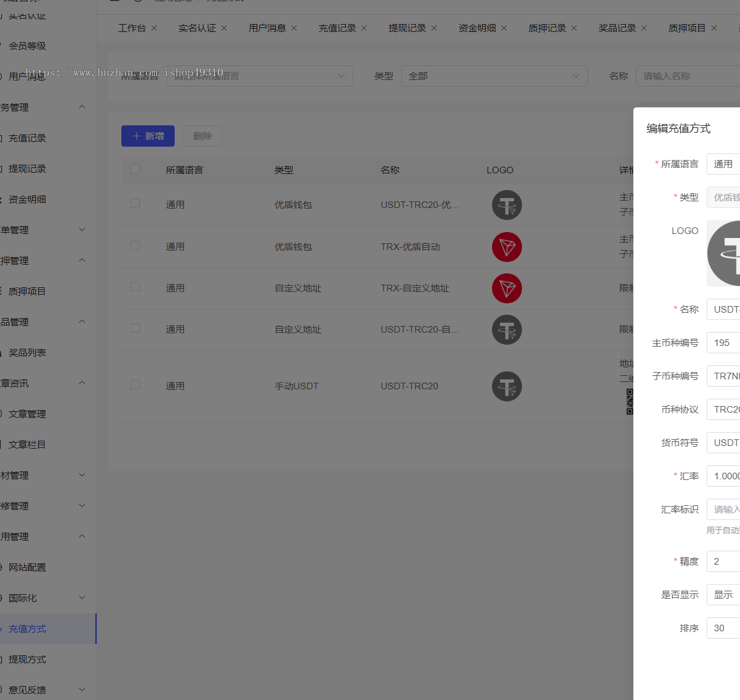Click the logo in the USDT-TRC20-自 row
Screen dimensions: 740x700
click(507, 329)
